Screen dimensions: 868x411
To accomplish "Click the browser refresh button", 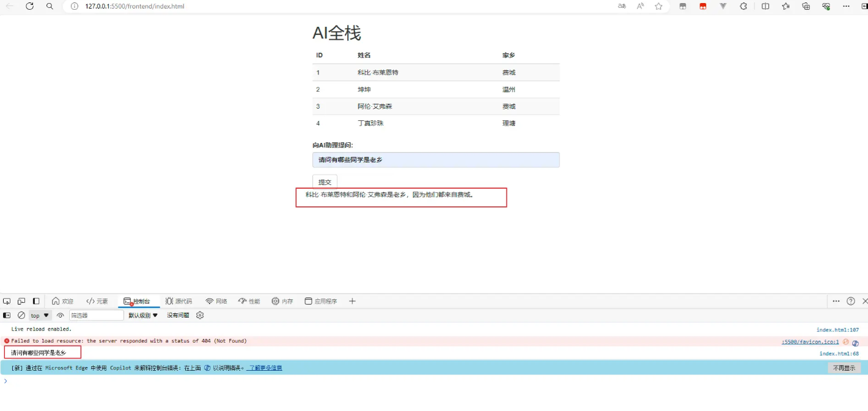I will [x=29, y=6].
